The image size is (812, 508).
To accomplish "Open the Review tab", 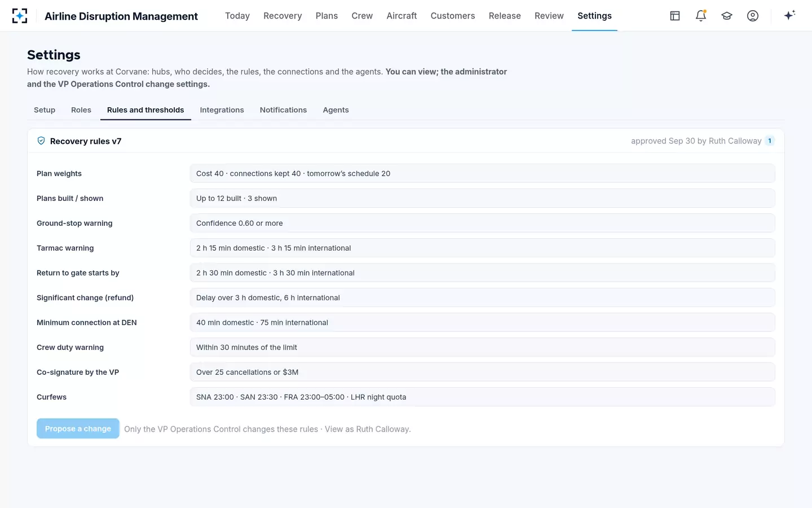I will click(x=549, y=16).
